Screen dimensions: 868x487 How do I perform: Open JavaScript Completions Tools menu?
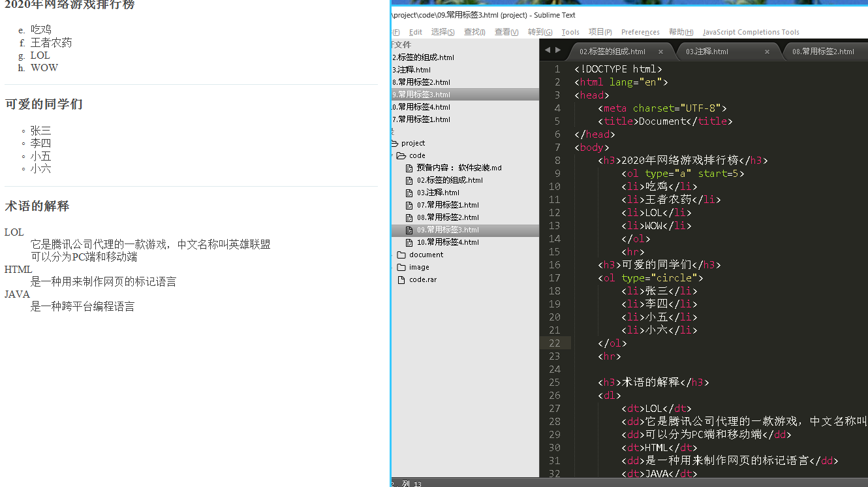click(x=751, y=32)
